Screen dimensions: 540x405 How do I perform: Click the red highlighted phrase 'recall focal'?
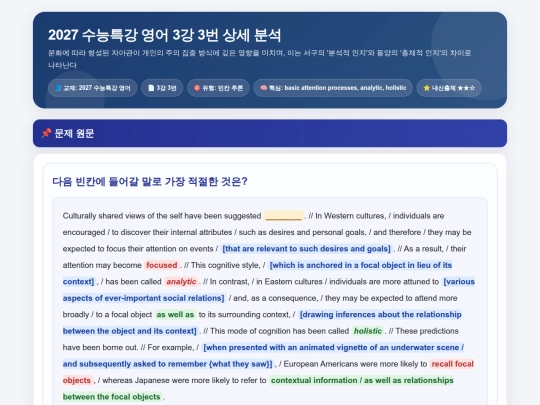coord(452,364)
